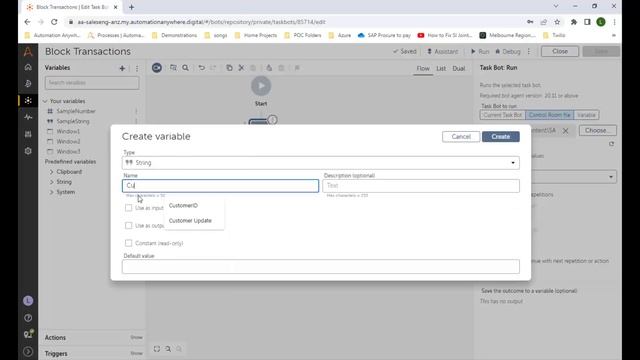
Task: Open the editor header kebab menu
Action: pos(529,51)
